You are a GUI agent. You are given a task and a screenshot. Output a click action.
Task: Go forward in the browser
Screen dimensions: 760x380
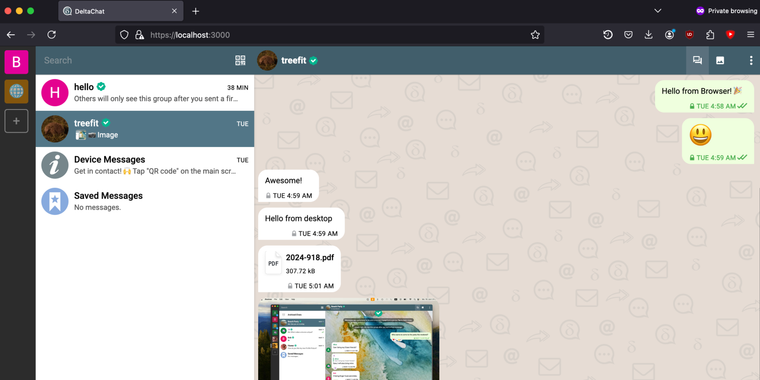click(x=31, y=35)
